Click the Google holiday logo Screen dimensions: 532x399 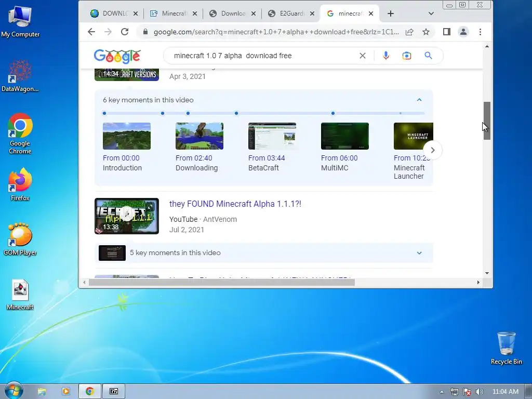tap(117, 56)
